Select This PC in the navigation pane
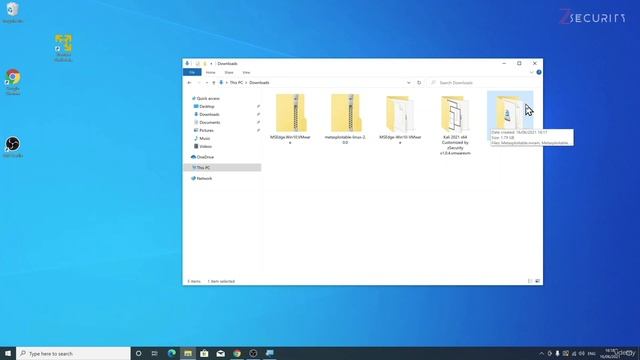This screenshot has height=360, width=640. coord(222,167)
